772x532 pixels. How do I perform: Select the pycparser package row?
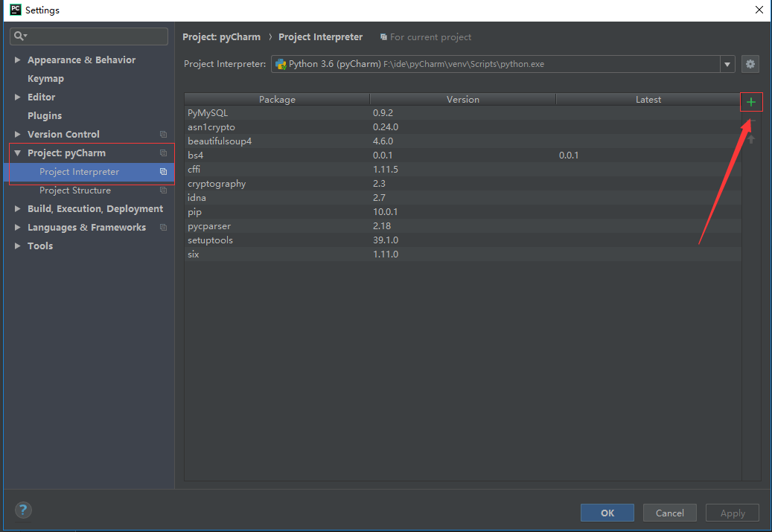(463, 226)
